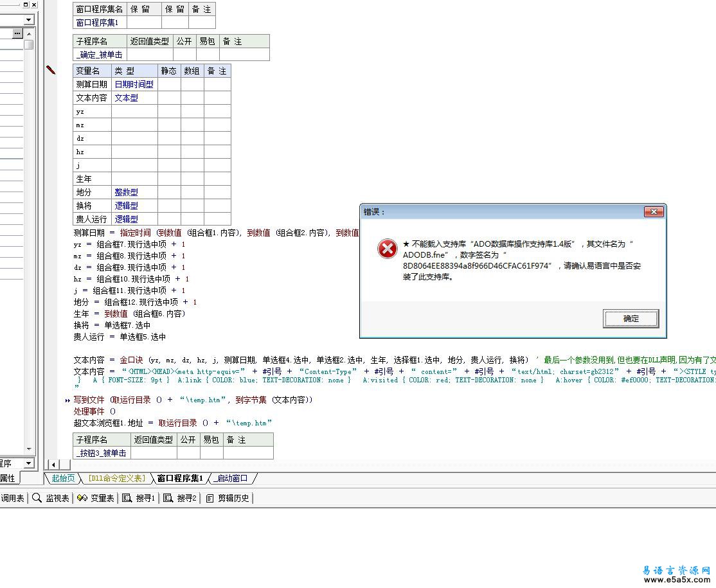
Task: Select the 日期时间型 type cell
Action: point(134,84)
